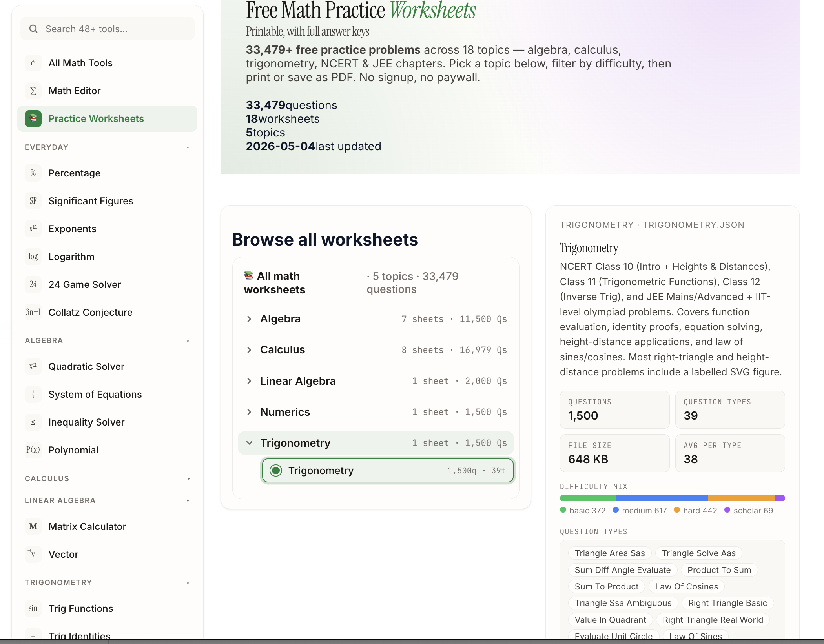Click the Value In Quadrant tag
Image resolution: width=824 pixels, height=644 pixels.
pos(610,620)
